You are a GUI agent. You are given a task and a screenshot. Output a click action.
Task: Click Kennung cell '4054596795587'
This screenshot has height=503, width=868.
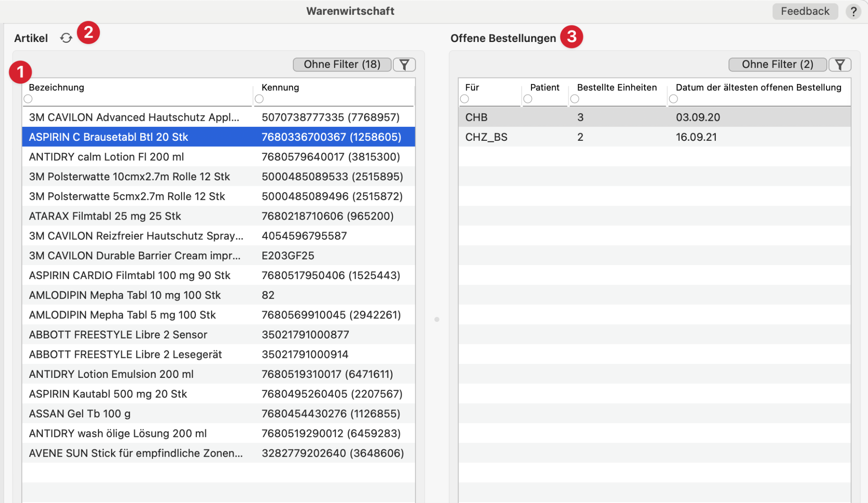tap(304, 236)
